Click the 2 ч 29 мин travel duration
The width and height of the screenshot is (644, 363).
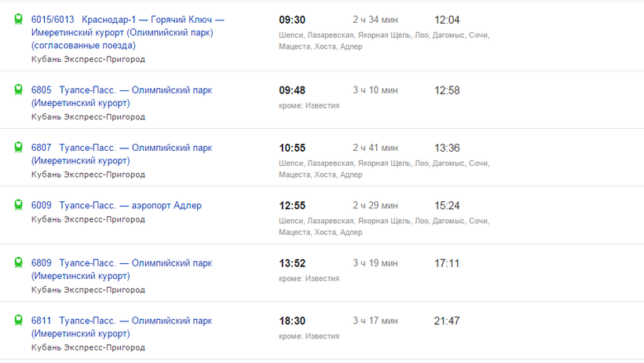tap(375, 205)
